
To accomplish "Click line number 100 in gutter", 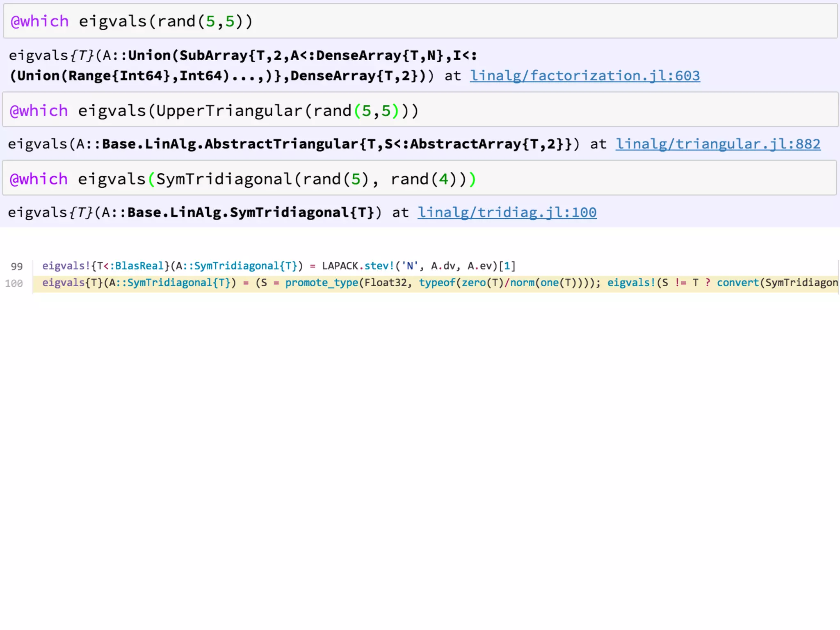I will click(x=14, y=283).
